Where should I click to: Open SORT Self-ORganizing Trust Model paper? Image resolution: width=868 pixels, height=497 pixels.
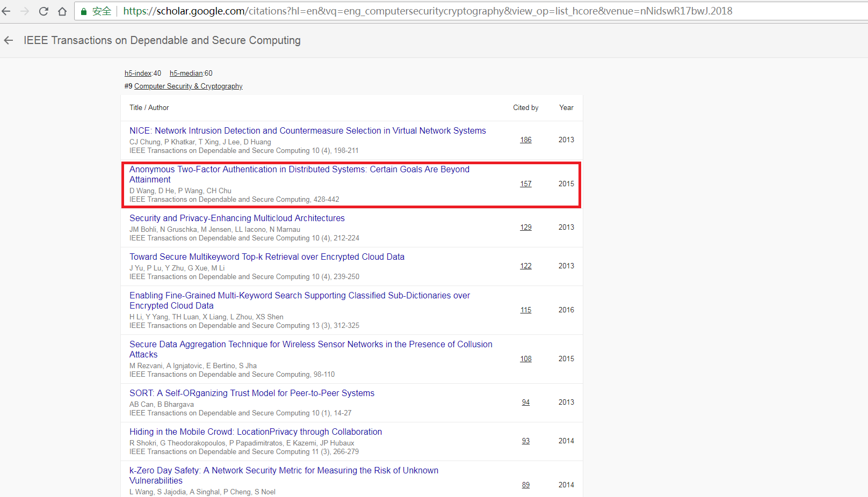[x=252, y=393]
